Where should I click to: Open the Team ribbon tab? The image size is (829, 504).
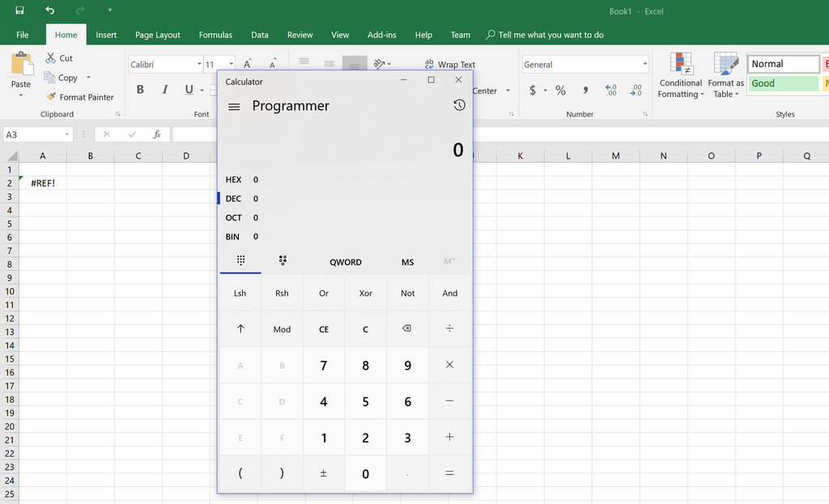tap(460, 35)
